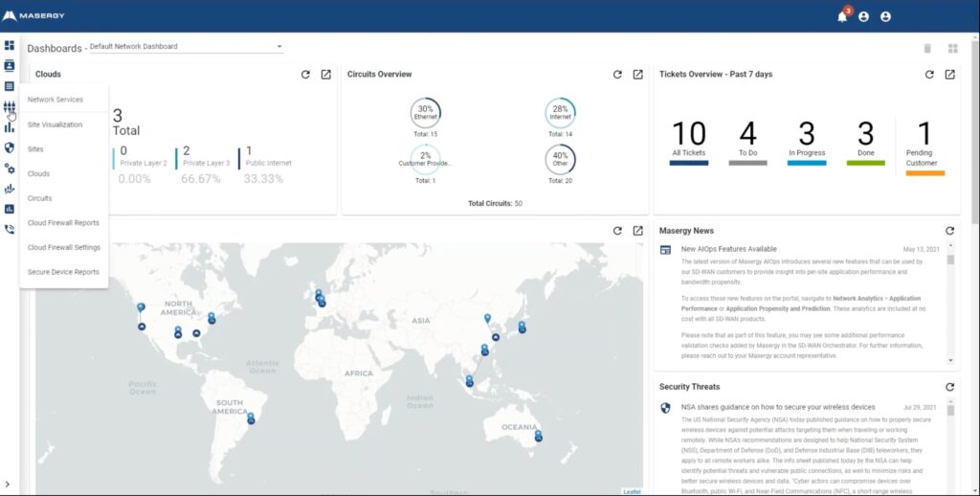Viewport: 980px width, 496px height.
Task: Open Clouds widget in new window
Action: [x=325, y=75]
